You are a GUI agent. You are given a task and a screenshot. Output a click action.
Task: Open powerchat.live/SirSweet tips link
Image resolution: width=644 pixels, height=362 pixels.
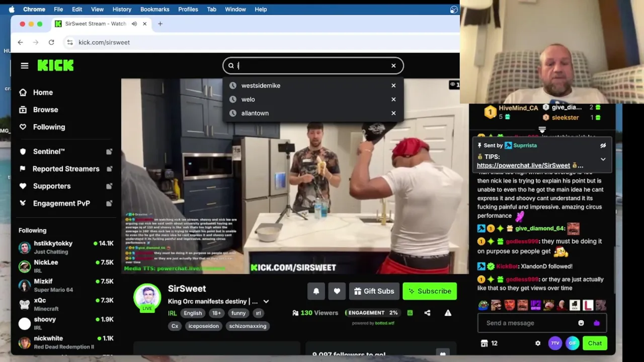pyautogui.click(x=523, y=165)
